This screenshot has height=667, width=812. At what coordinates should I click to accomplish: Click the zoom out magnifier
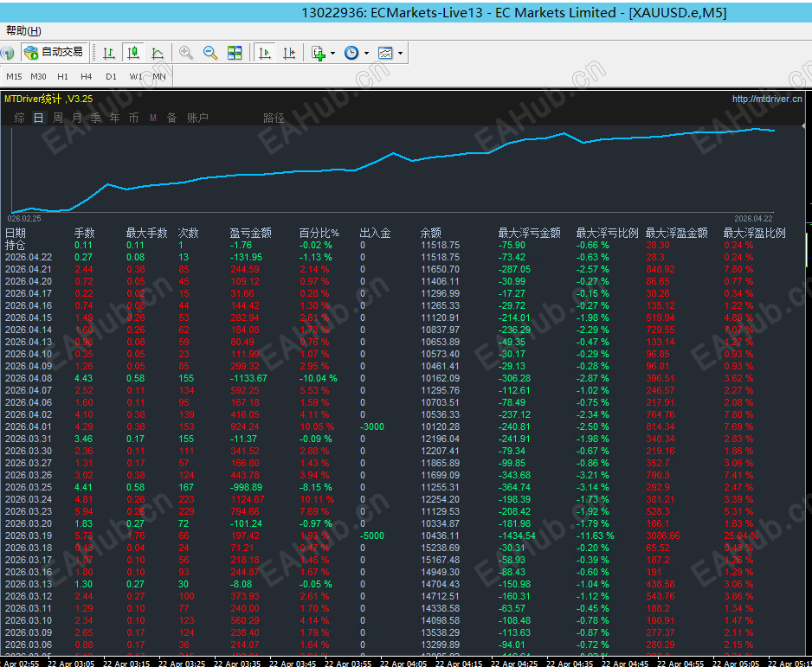[x=210, y=53]
